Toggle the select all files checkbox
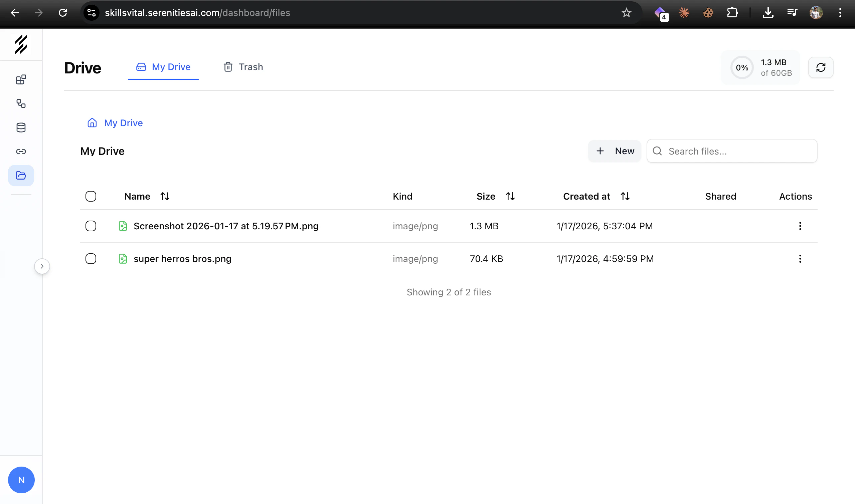The height and width of the screenshot is (504, 855). pyautogui.click(x=91, y=196)
